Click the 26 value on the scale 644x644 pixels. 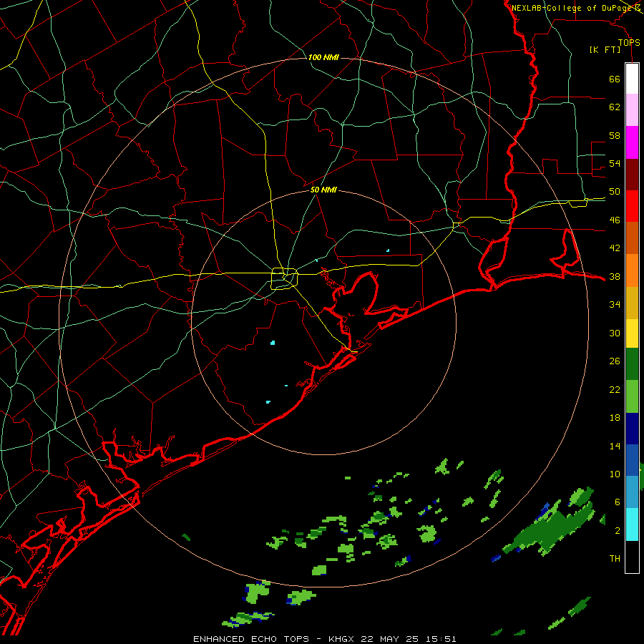pos(615,361)
